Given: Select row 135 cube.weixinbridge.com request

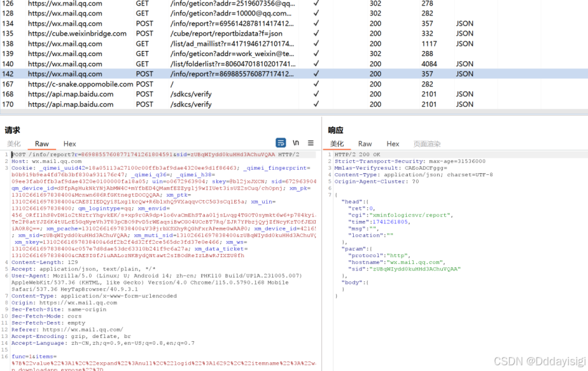Looking at the screenshot, I should click(x=294, y=33).
